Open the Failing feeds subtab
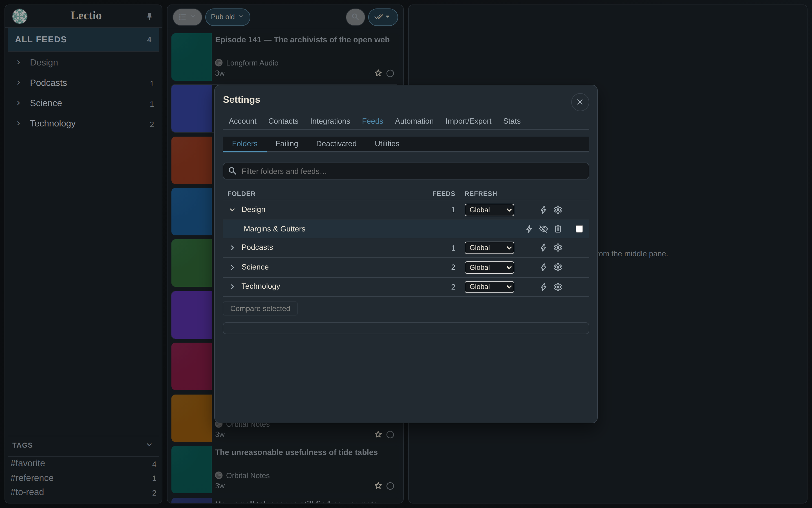This screenshot has width=812, height=508. pyautogui.click(x=286, y=144)
